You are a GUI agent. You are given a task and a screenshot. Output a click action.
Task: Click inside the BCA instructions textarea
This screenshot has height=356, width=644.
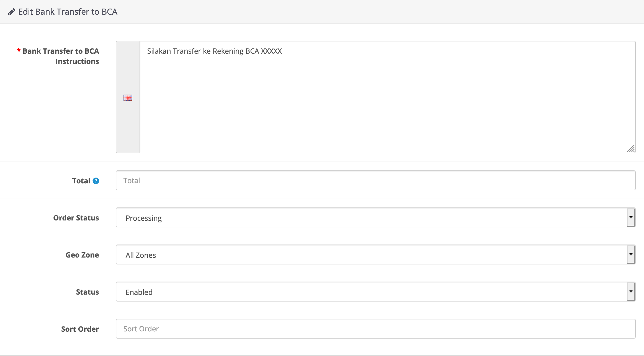pos(387,97)
